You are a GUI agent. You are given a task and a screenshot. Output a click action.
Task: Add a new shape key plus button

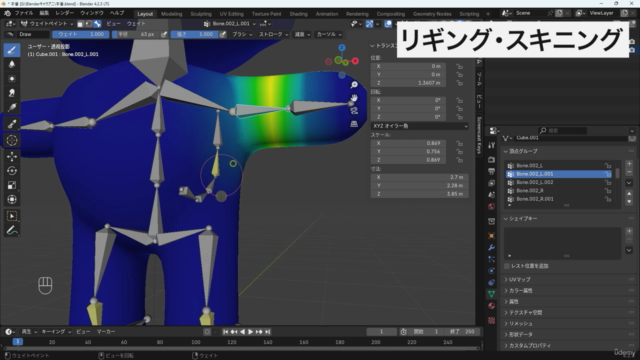pyautogui.click(x=629, y=231)
